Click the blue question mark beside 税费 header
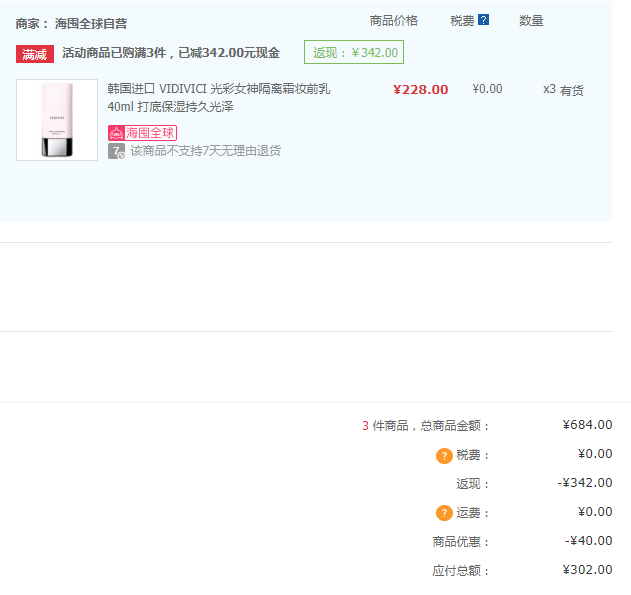The height and width of the screenshot is (595, 631). click(483, 20)
